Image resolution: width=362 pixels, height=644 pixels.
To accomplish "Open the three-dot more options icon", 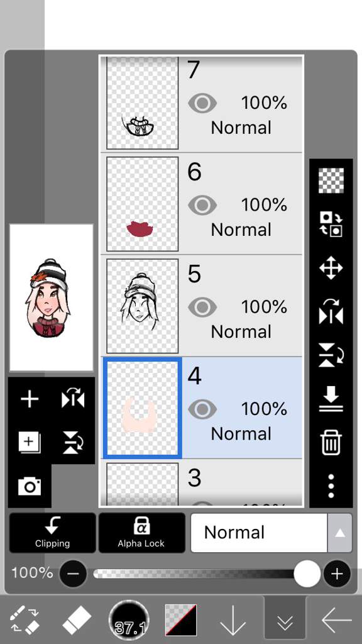I will click(x=331, y=486).
